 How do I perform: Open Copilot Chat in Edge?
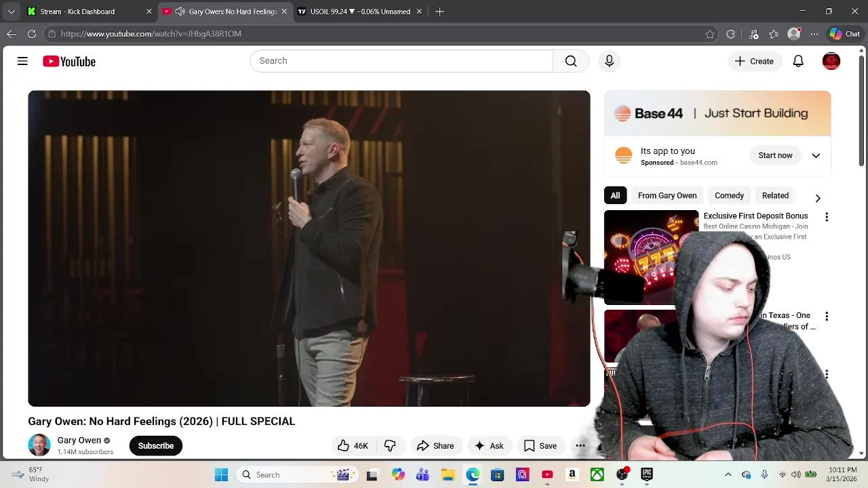pos(845,34)
